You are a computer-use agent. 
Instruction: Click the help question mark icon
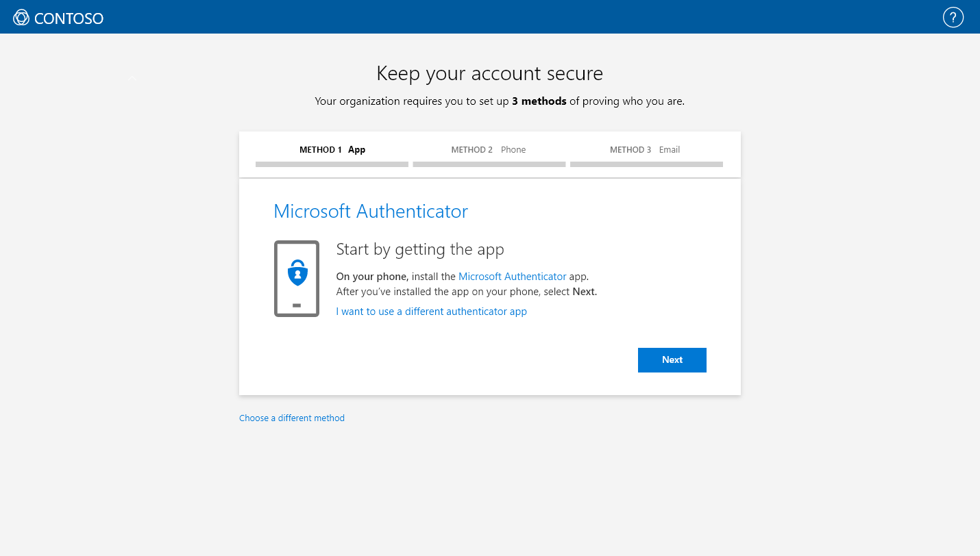953,17
